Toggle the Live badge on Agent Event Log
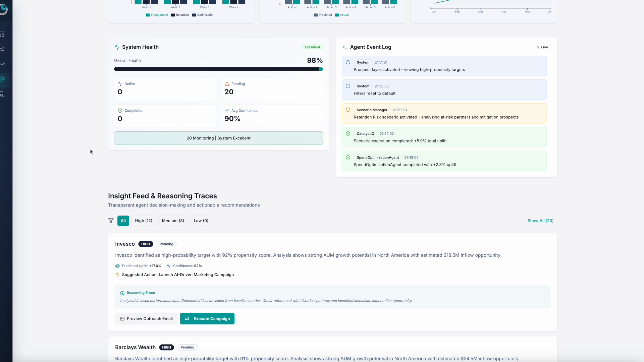 [x=542, y=47]
